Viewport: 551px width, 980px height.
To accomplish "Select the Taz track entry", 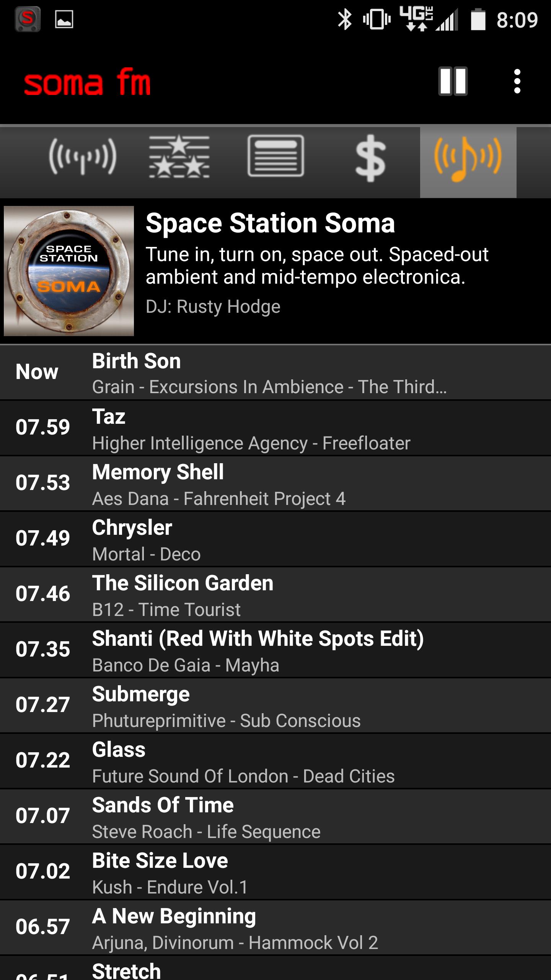I will [275, 428].
